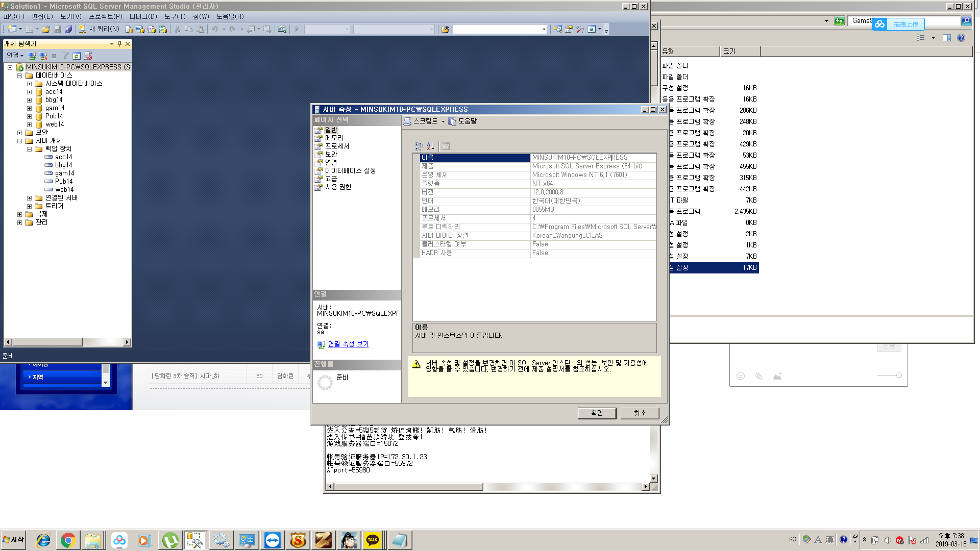980x551 pixels.
Task: Open the 편집(E) menu
Action: point(42,16)
